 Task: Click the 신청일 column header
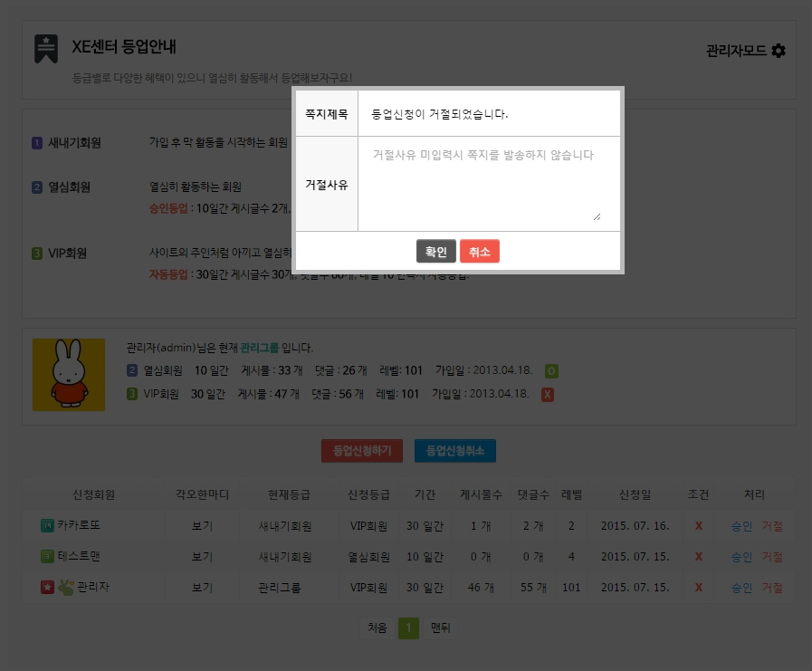click(635, 494)
